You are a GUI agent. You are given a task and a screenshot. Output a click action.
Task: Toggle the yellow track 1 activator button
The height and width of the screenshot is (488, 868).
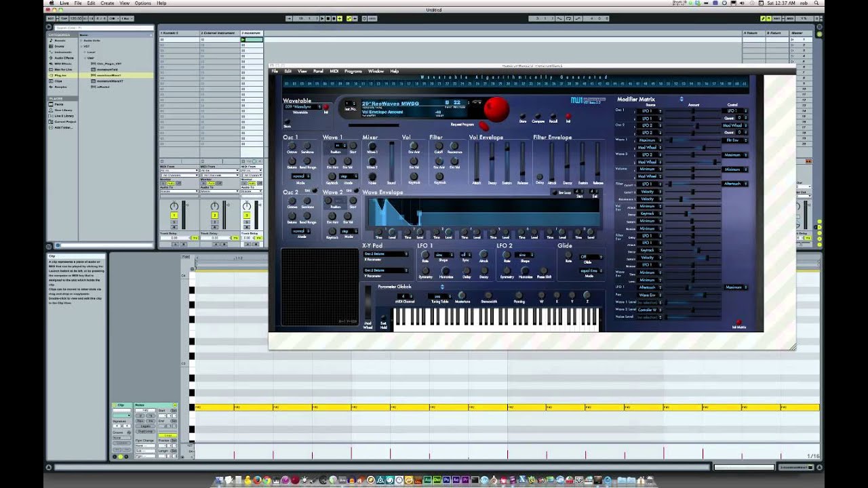click(174, 216)
